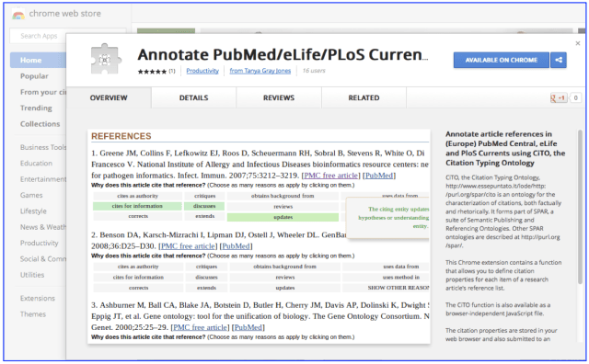Click the puzzle piece extension icon
Image resolution: width=589 pixels, height=364 pixels.
pyautogui.click(x=106, y=60)
